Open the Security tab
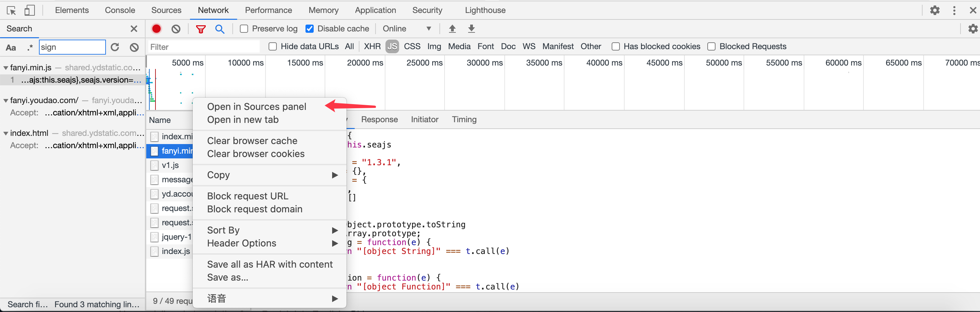This screenshot has height=312, width=980. [x=427, y=10]
